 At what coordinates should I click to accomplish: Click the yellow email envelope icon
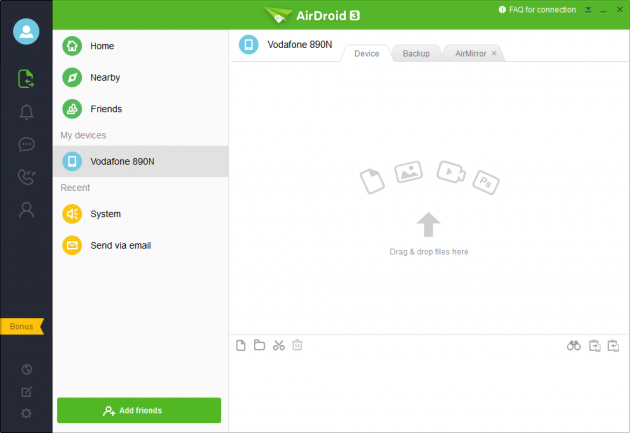(x=72, y=245)
